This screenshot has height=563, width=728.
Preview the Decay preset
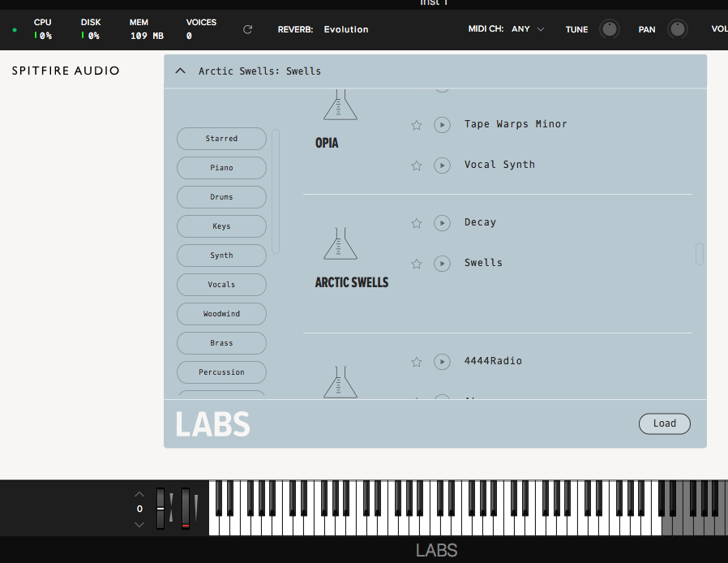[442, 222]
